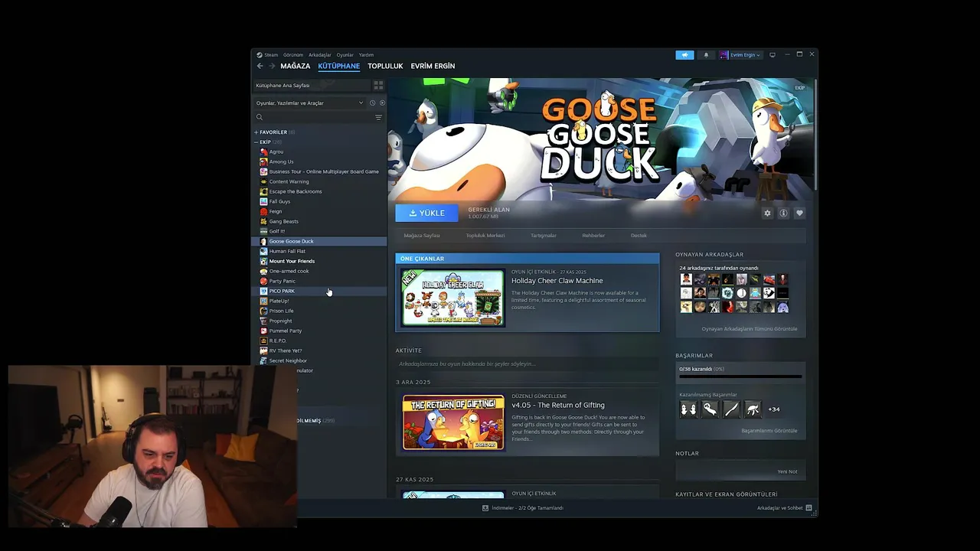
Task: Click the +34 remaining achievements
Action: click(774, 409)
